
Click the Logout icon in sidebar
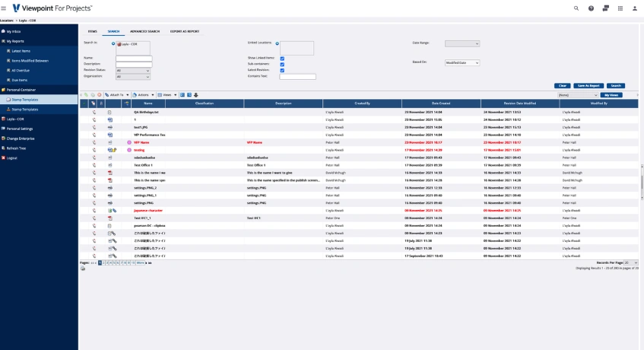tap(4, 157)
